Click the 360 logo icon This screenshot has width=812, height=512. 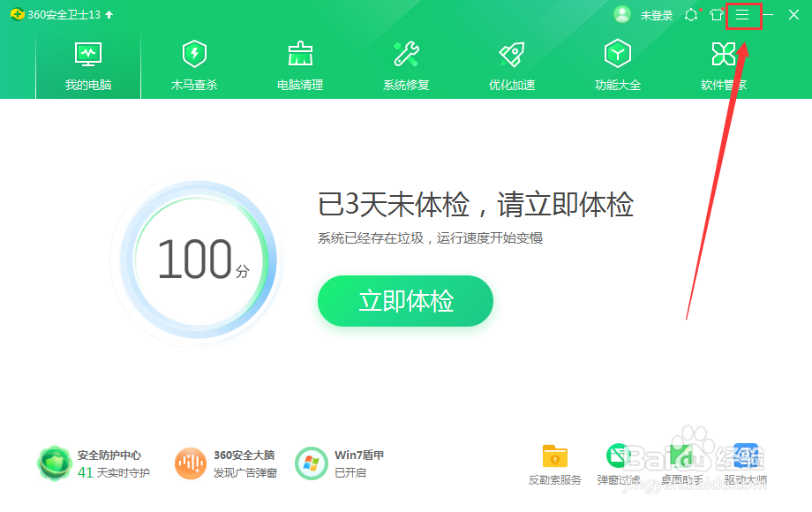click(17, 14)
